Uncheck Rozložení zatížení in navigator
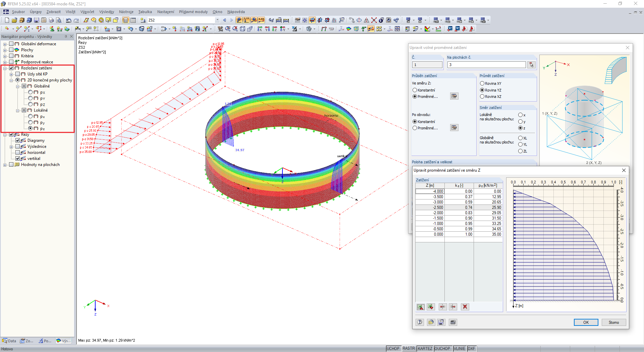This screenshot has width=644, height=352. coord(11,68)
